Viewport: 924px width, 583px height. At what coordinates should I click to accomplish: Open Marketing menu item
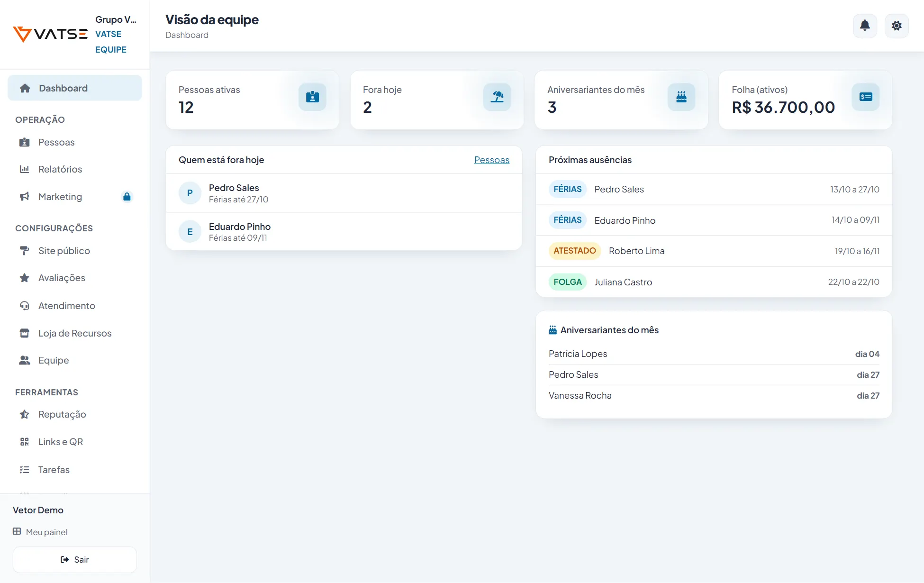point(75,197)
